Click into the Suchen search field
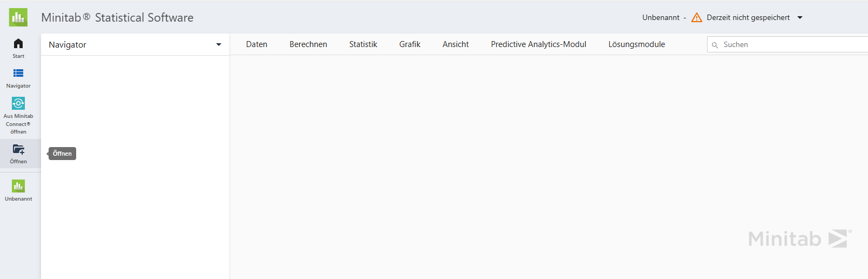Viewport: 868px width, 279px height. coord(788,44)
